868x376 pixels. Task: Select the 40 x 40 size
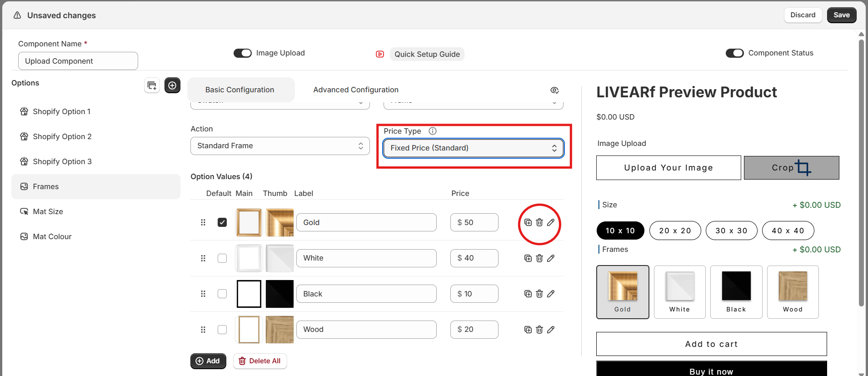pyautogui.click(x=788, y=231)
